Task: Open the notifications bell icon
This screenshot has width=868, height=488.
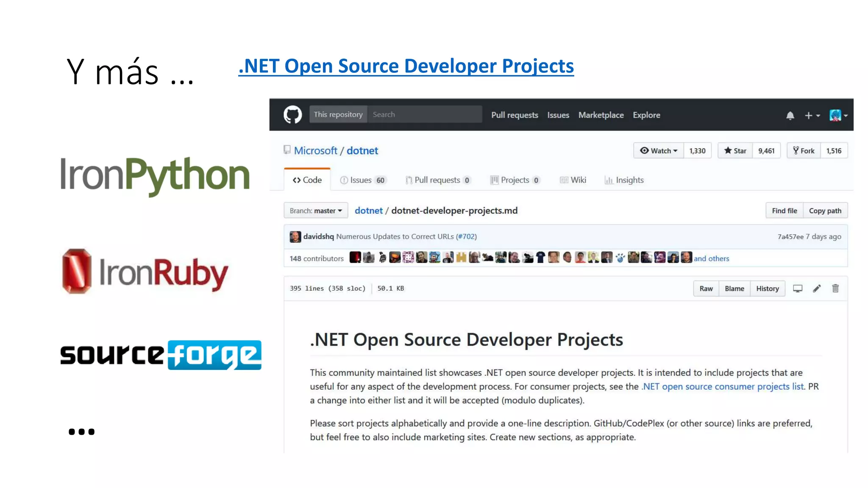Action: tap(790, 115)
